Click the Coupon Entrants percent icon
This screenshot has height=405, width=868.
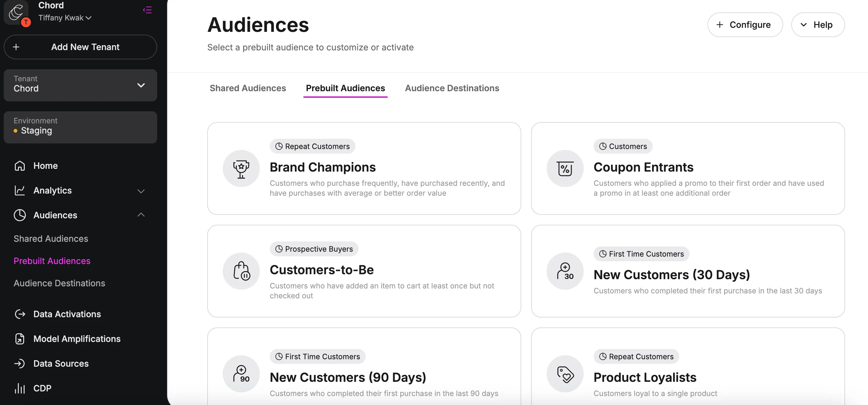tap(565, 168)
